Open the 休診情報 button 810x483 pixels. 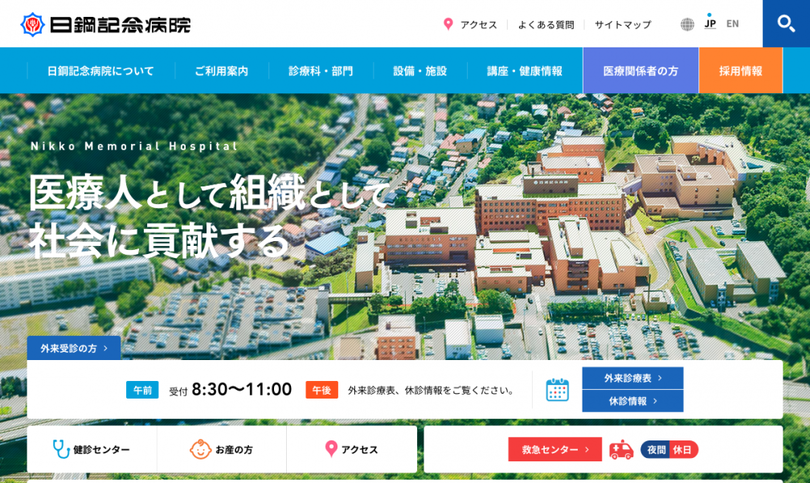[x=632, y=401]
